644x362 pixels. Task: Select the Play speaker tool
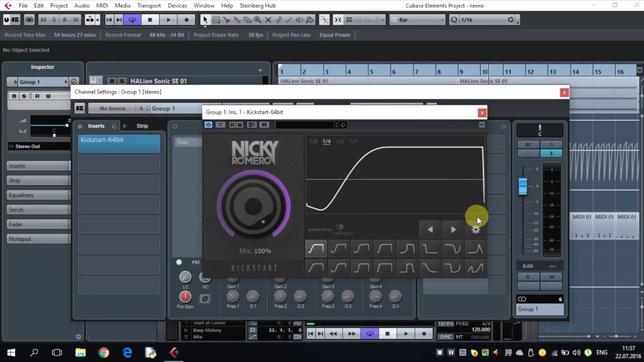point(300,20)
